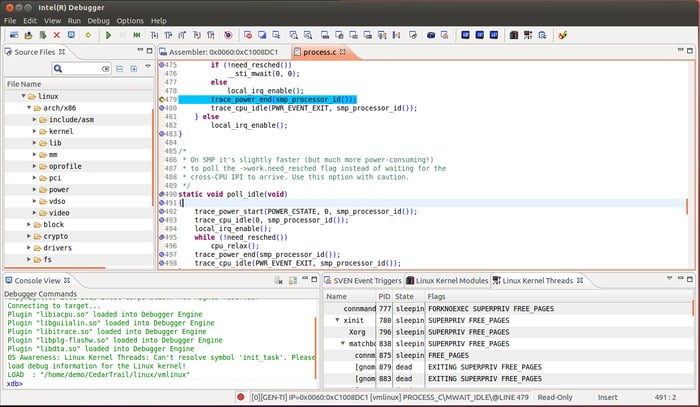
Task: Toggle breakpoint marker on line 497
Action: pyautogui.click(x=162, y=254)
